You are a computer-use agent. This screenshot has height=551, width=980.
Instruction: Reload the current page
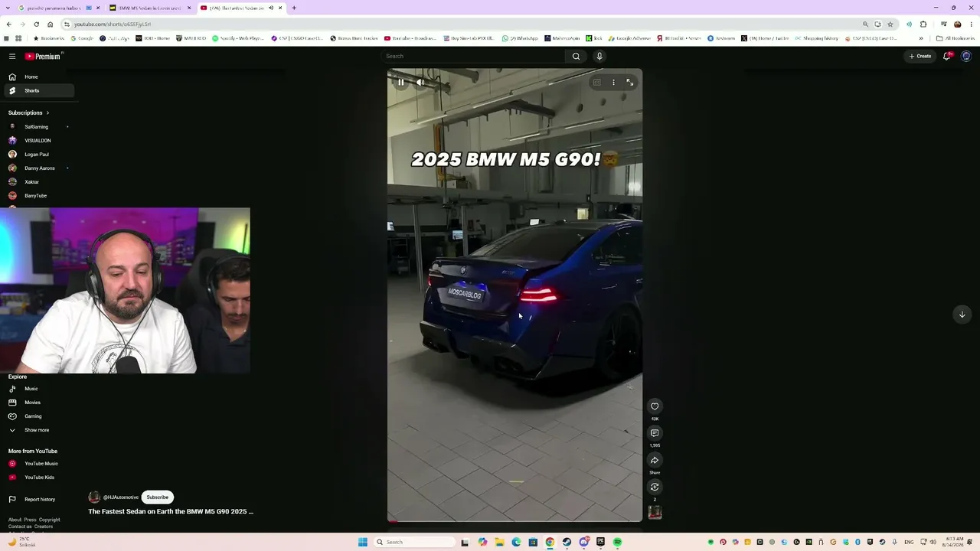click(36, 24)
